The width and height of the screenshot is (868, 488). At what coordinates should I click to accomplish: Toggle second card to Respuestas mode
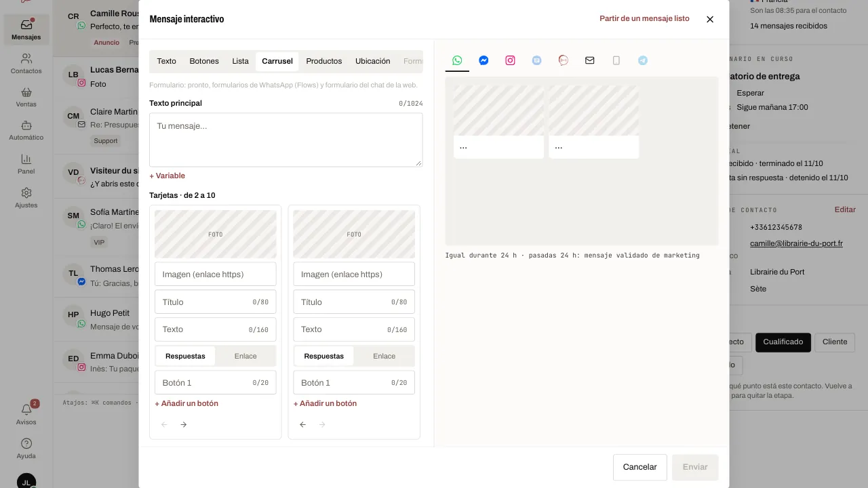(323, 356)
